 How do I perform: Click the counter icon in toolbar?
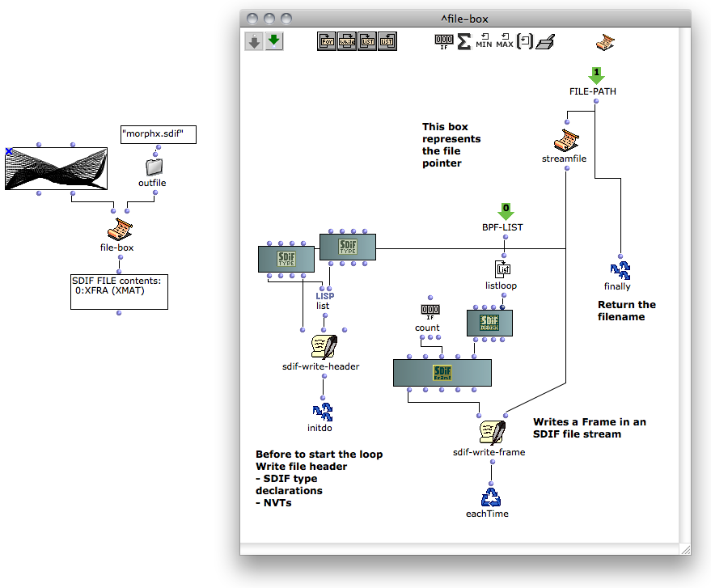click(443, 42)
